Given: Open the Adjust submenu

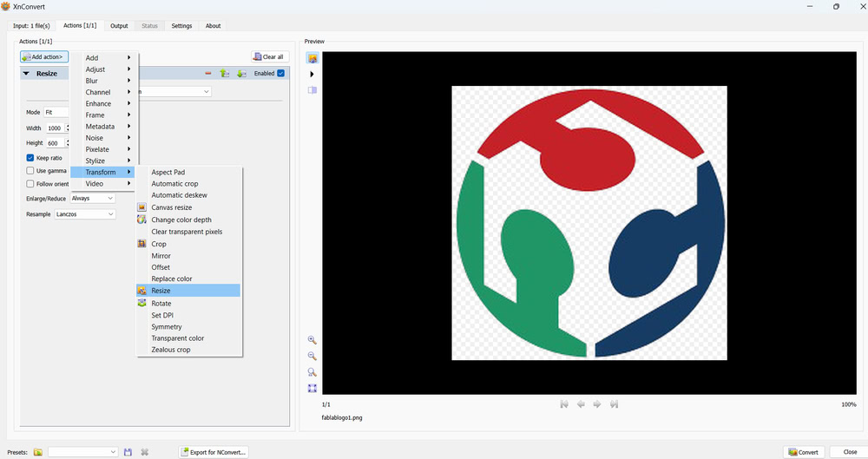Looking at the screenshot, I should click(x=102, y=69).
